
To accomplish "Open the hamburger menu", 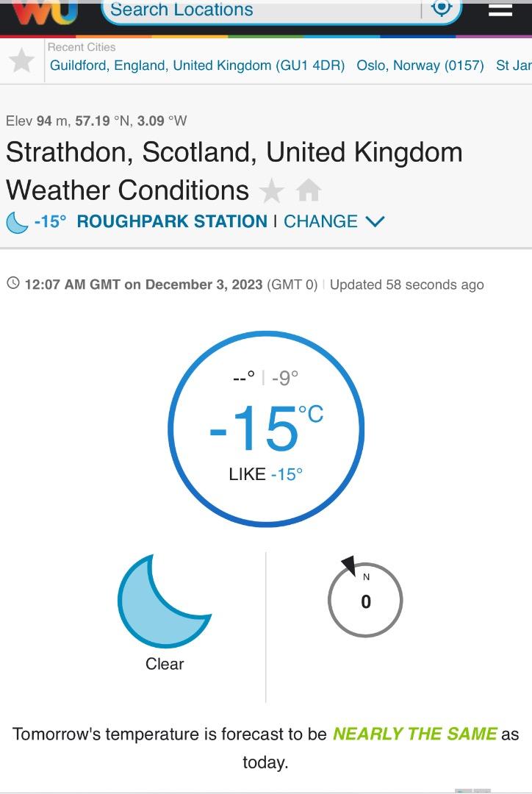I will (500, 9).
